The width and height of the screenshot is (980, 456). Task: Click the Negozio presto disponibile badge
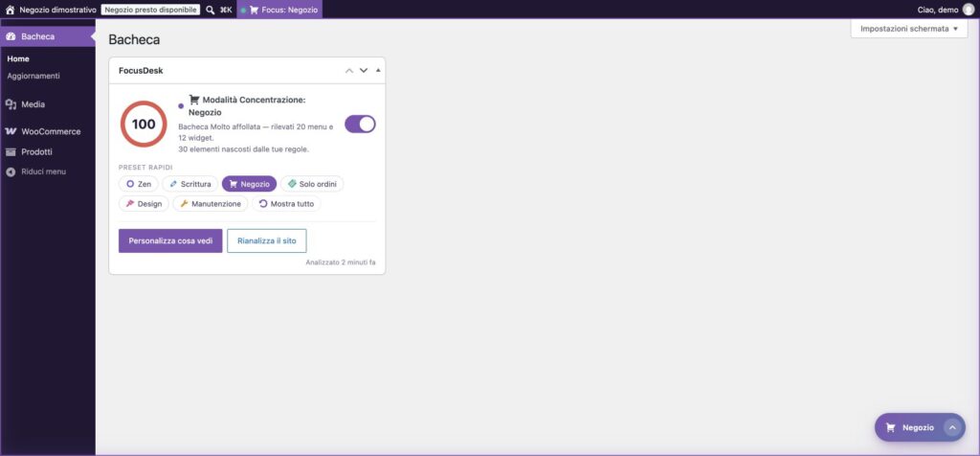coord(150,10)
